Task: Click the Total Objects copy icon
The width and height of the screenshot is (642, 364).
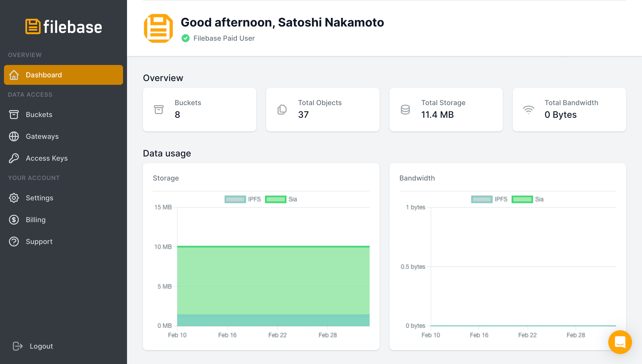Action: point(282,110)
